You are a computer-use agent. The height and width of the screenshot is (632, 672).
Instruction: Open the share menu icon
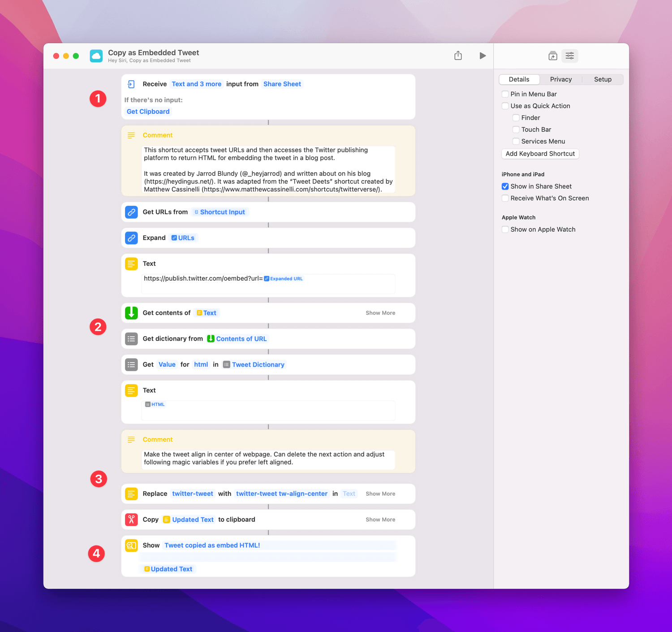click(x=458, y=56)
